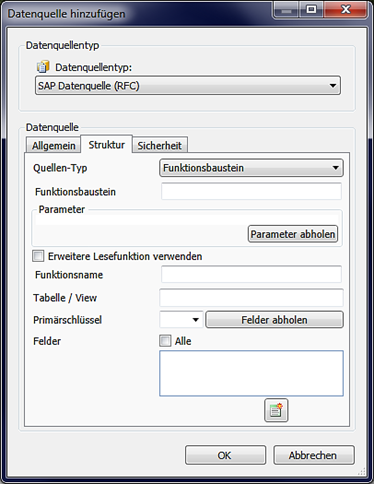Close the Datenquelle hinzufügen dialog
Viewport: 374px width, 484px height.
[346, 9]
